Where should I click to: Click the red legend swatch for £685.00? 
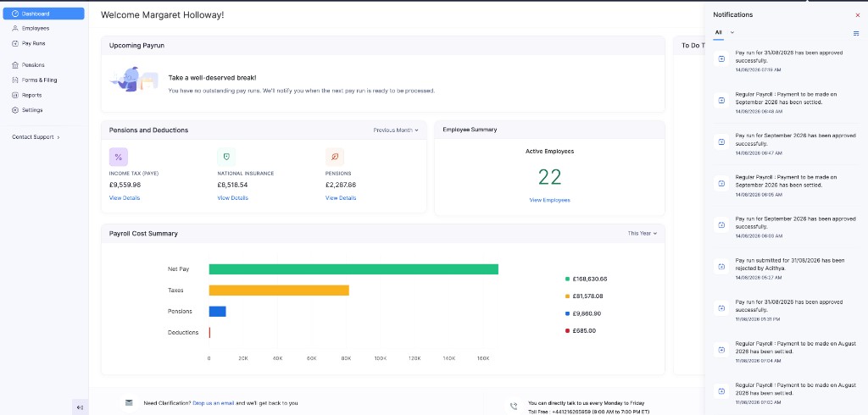click(567, 331)
